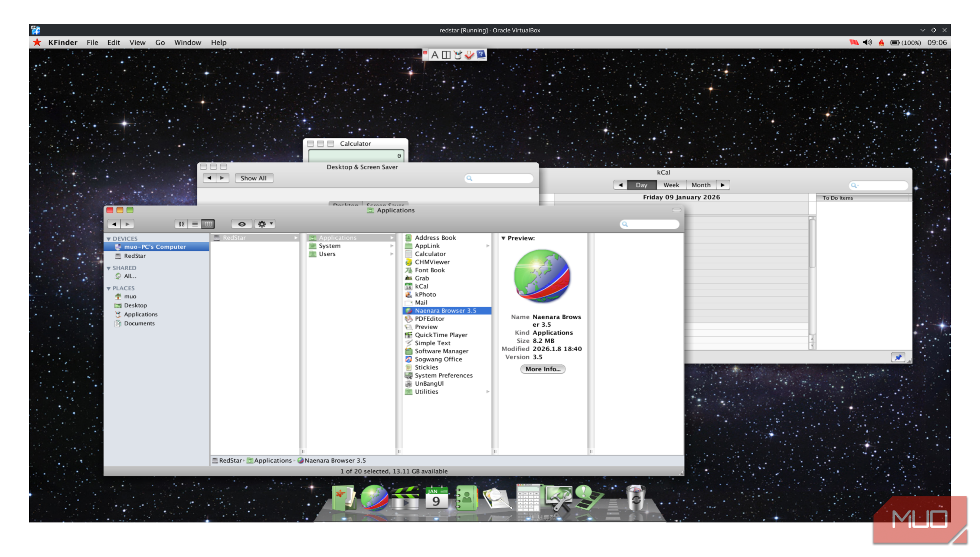The width and height of the screenshot is (980, 557).
Task: Click More Info button in preview pane
Action: [x=542, y=369]
